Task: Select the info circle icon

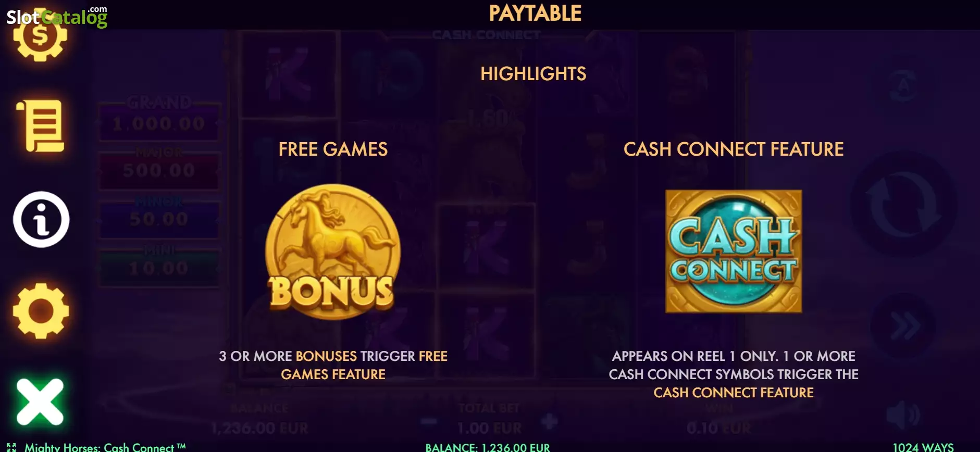Action: coord(41,219)
